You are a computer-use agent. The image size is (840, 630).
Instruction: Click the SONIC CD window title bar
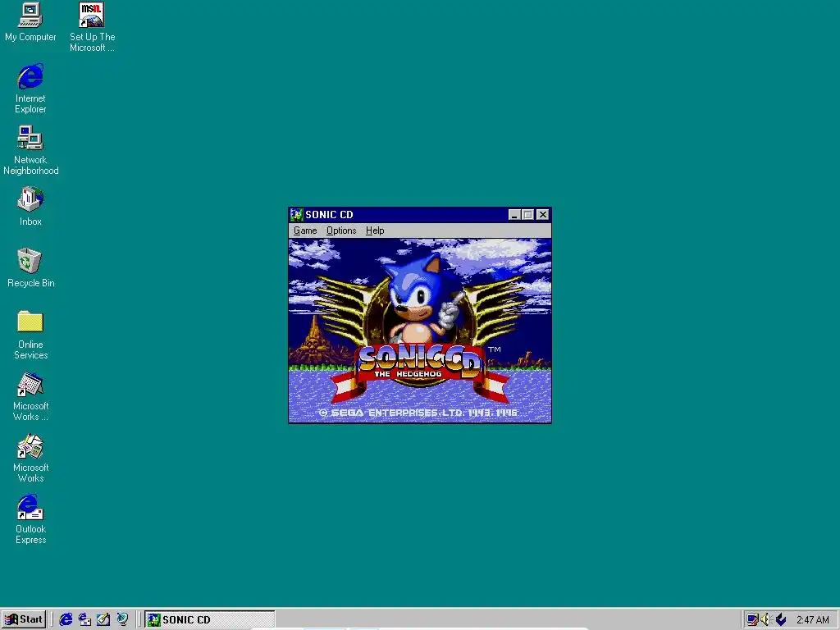[x=420, y=214]
